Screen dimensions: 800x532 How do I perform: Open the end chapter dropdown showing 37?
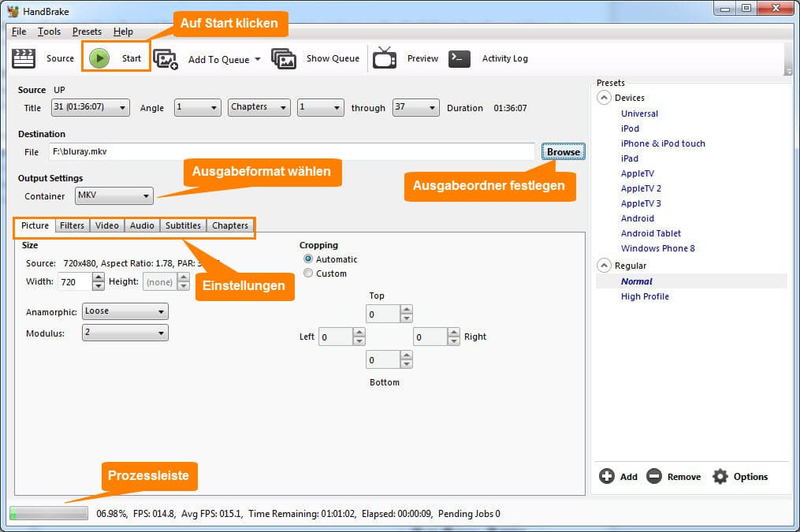[x=416, y=107]
